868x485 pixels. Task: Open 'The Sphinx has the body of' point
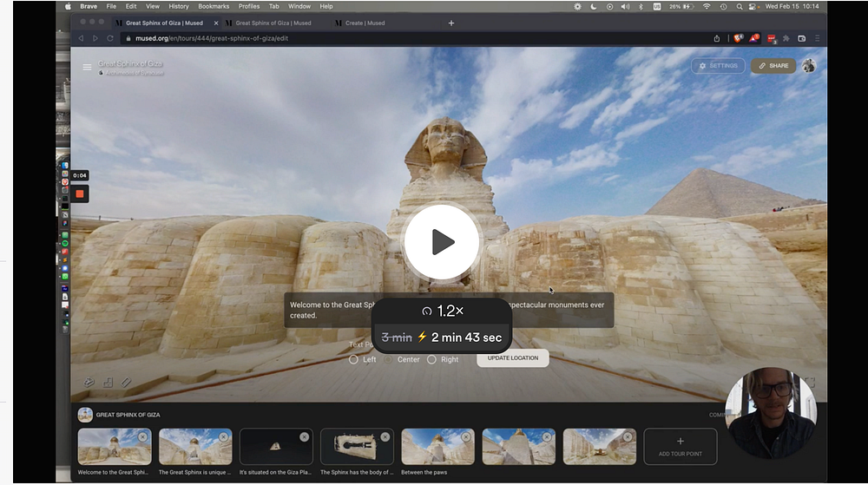coord(357,447)
